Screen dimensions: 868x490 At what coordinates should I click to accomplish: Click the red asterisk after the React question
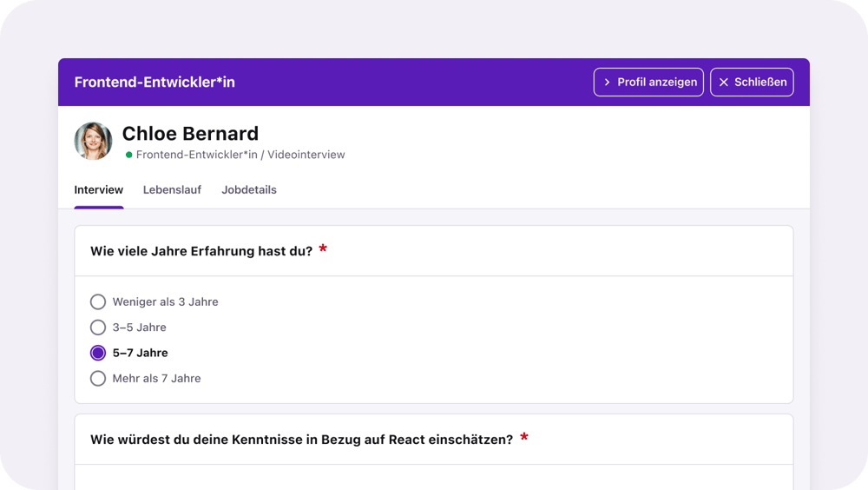[523, 438]
